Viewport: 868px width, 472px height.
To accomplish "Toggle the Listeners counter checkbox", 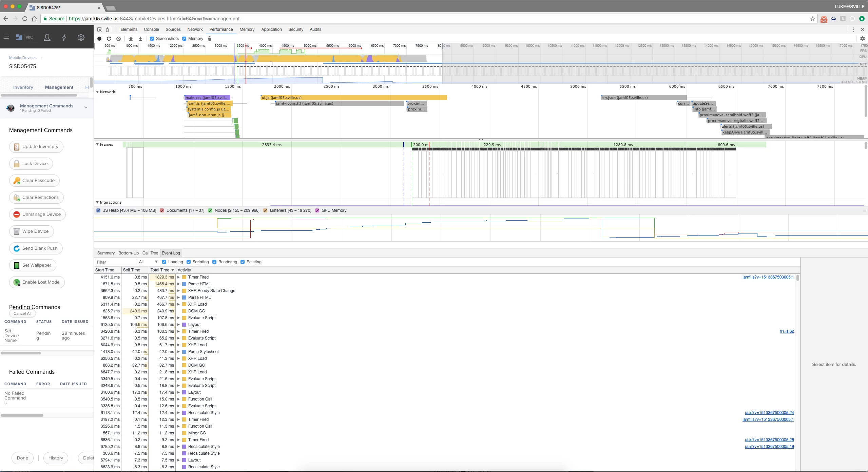I will pos(265,210).
